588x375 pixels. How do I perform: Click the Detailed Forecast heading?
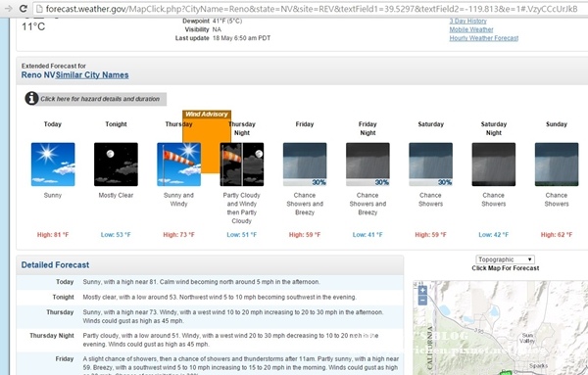55,265
